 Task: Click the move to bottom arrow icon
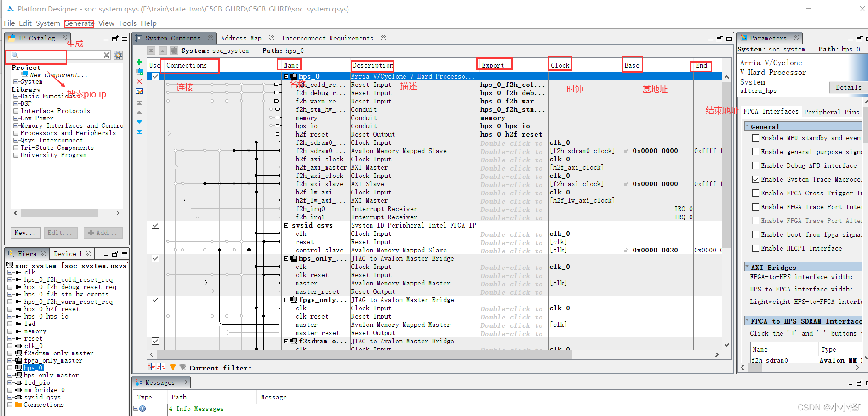tap(139, 131)
